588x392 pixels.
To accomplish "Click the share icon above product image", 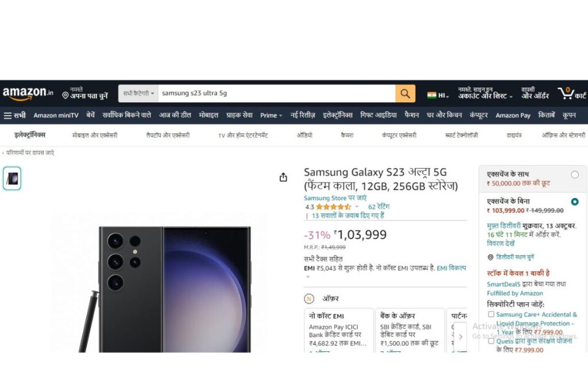I will (x=284, y=177).
